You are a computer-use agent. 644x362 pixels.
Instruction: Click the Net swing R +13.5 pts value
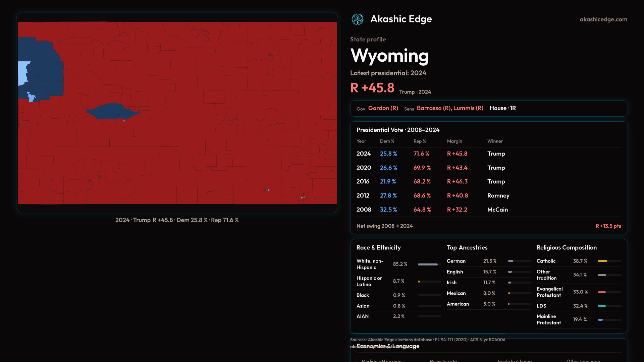click(x=608, y=226)
